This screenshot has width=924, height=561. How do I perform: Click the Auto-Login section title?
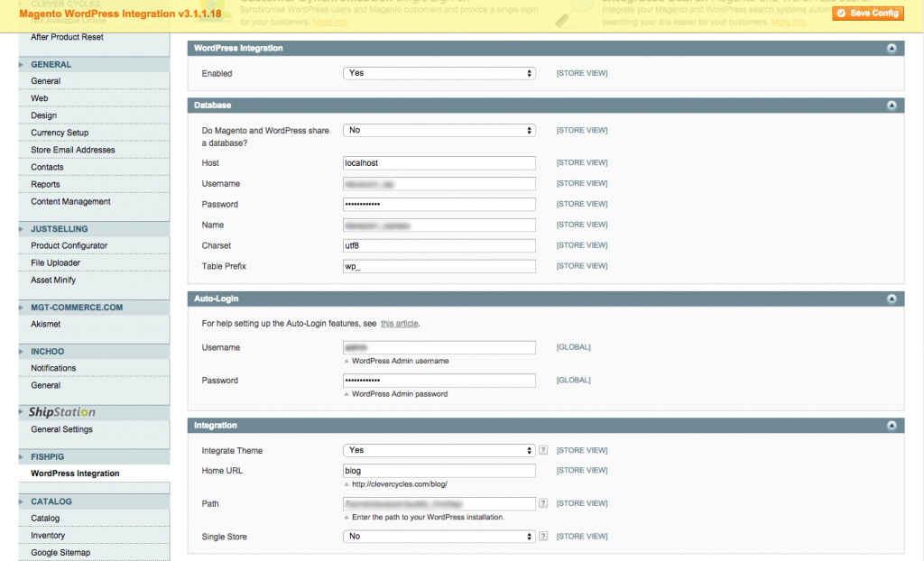(217, 299)
